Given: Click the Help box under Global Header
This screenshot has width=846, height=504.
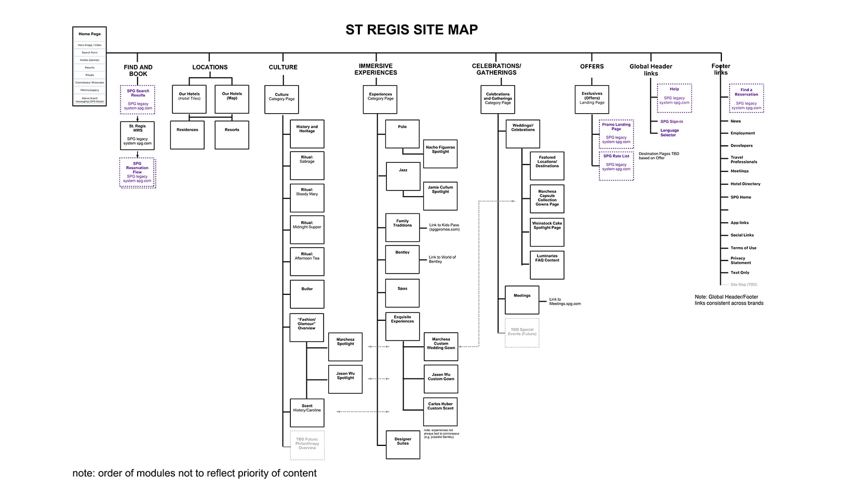Looking at the screenshot, I should (674, 98).
